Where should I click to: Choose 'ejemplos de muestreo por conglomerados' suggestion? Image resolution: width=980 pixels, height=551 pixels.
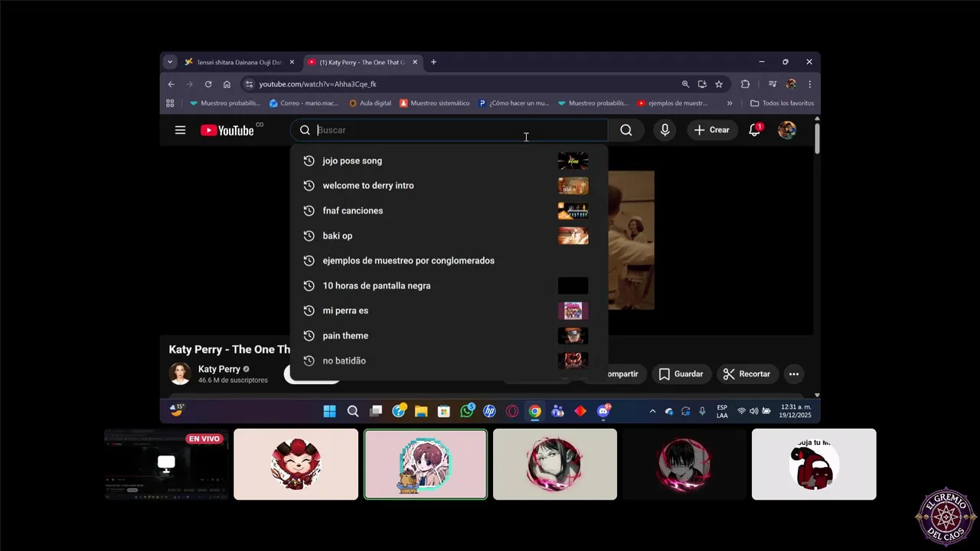449,261
